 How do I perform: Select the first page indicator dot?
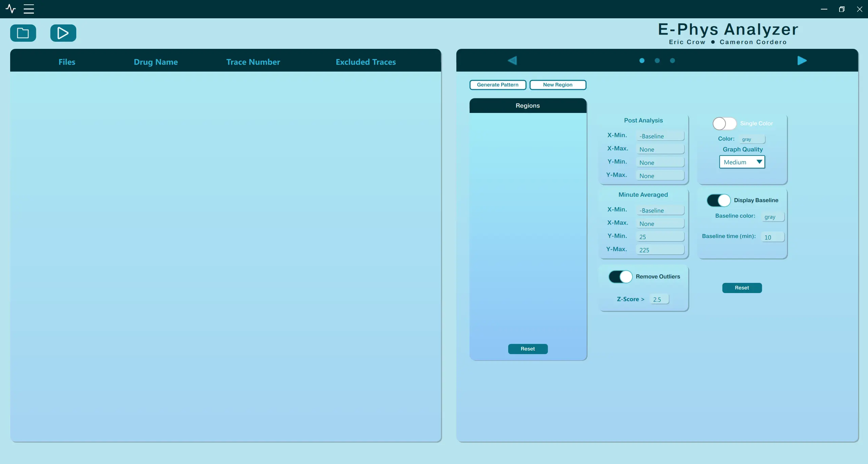click(x=642, y=60)
